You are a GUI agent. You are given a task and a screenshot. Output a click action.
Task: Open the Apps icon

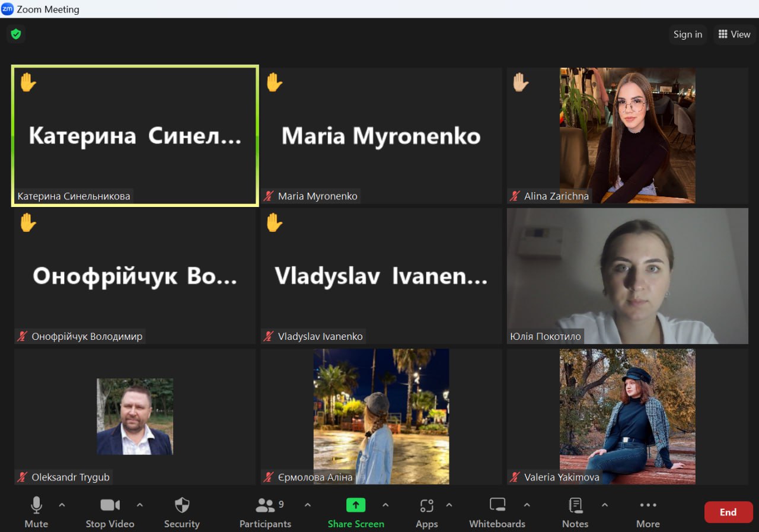[x=427, y=505]
